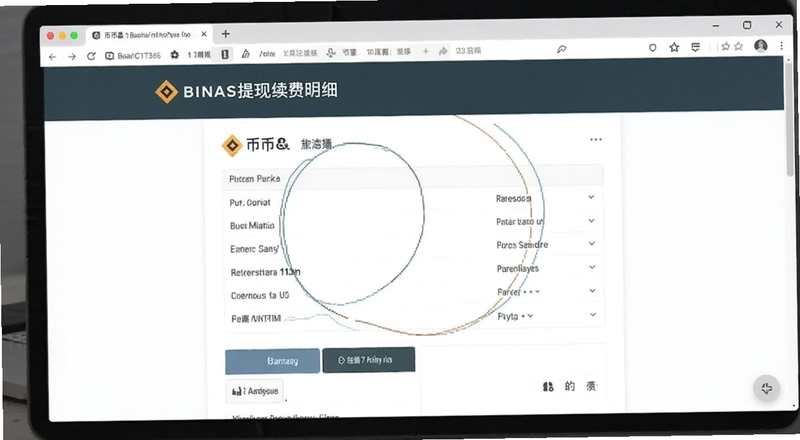Select the Retcersttara row label
This screenshot has height=440, width=800.
point(265,273)
